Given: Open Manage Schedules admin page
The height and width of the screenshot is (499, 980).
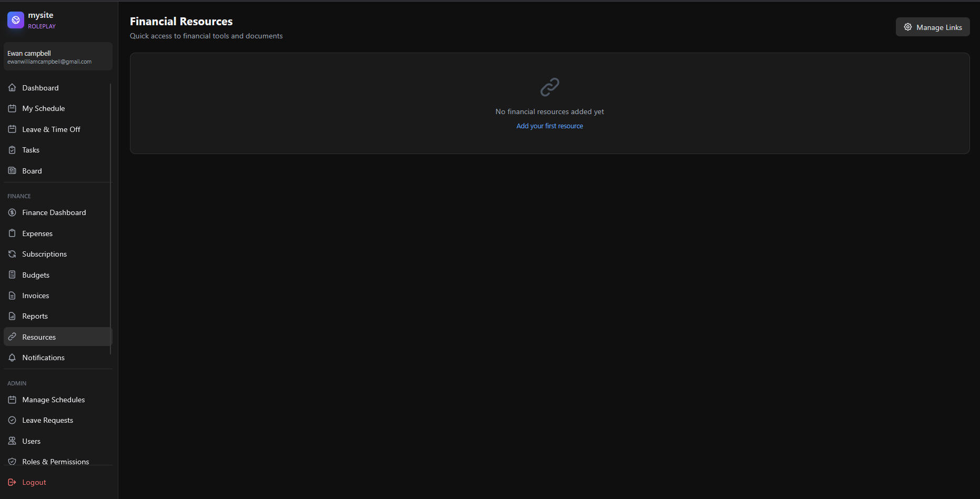Looking at the screenshot, I should coord(53,400).
